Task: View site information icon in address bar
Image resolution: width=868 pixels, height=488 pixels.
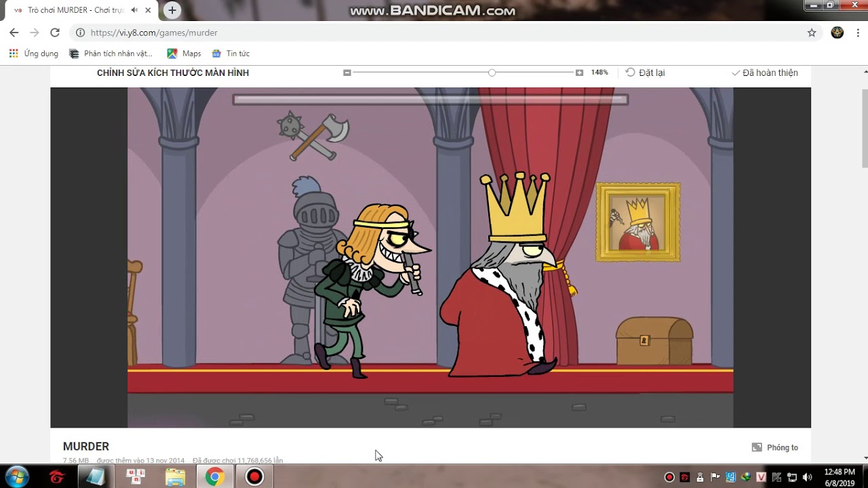Action: coord(80,33)
